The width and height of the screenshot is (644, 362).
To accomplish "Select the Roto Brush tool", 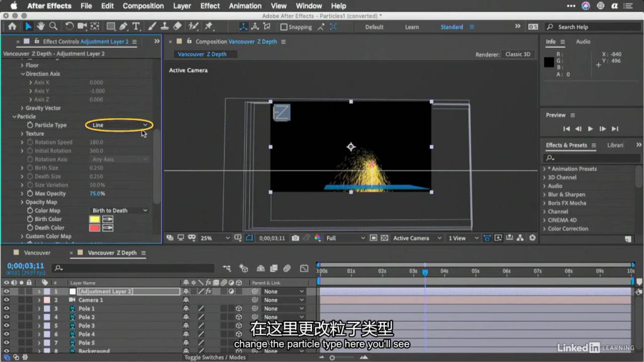I will (194, 26).
